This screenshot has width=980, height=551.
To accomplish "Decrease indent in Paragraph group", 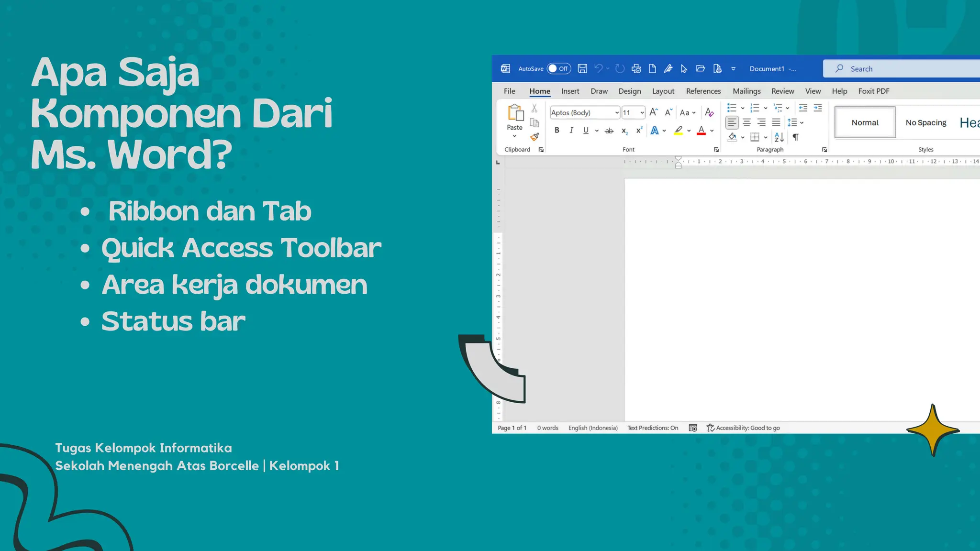I will (x=803, y=108).
